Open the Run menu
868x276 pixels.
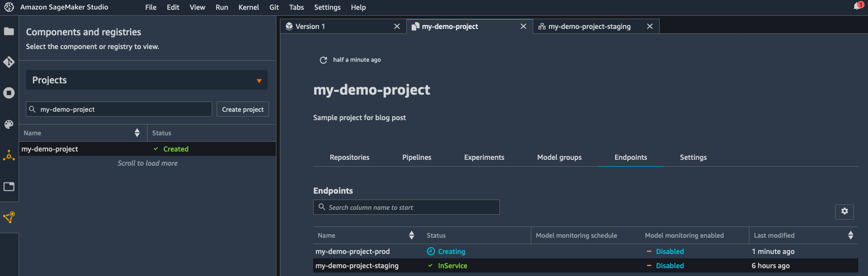coord(222,7)
